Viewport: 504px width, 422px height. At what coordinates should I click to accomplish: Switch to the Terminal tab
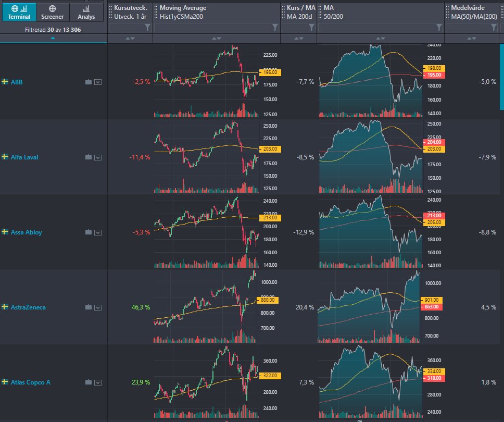pyautogui.click(x=19, y=12)
